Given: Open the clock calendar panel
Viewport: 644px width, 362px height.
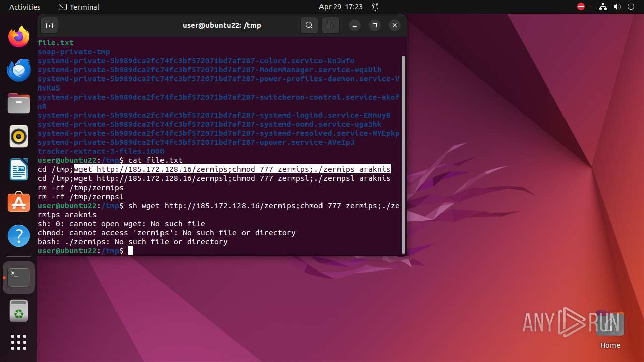Looking at the screenshot, I should (341, 7).
